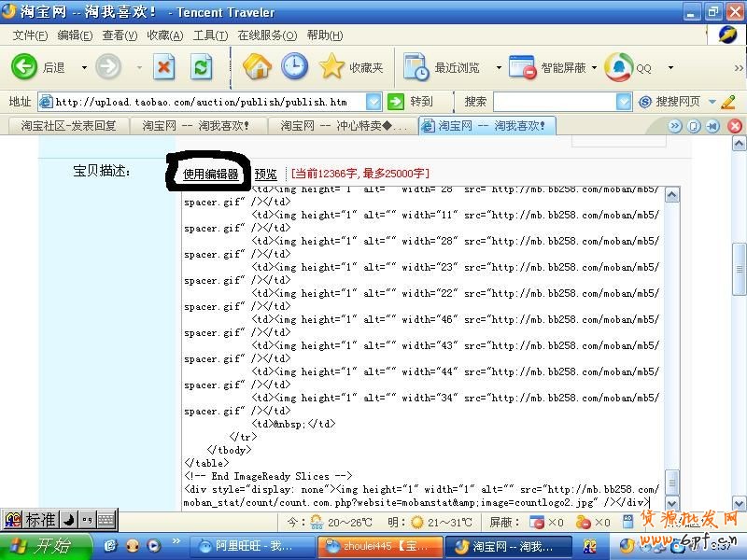The width and height of the screenshot is (747, 560).
Task: Open the 收藏(A) menu
Action: pyautogui.click(x=165, y=35)
